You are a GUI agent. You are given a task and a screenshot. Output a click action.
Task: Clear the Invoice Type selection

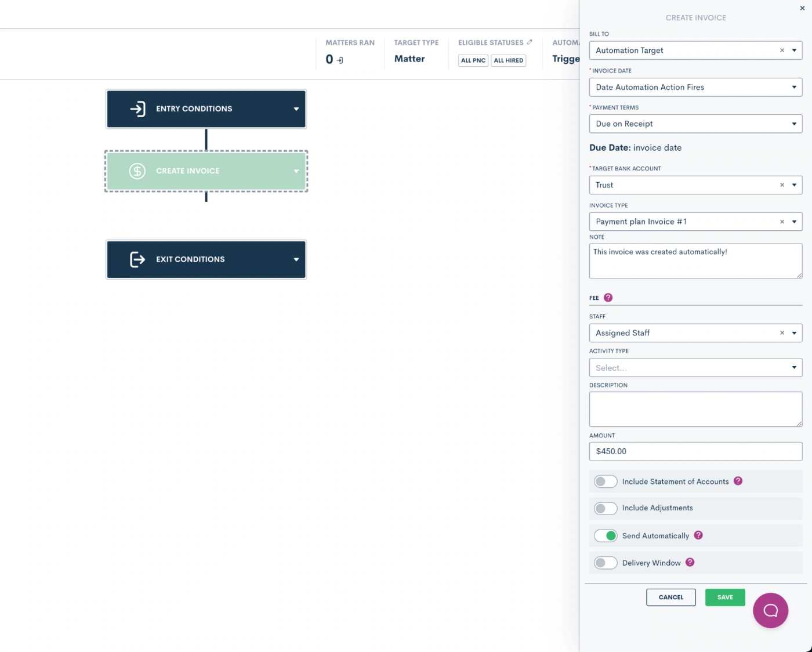[782, 222]
